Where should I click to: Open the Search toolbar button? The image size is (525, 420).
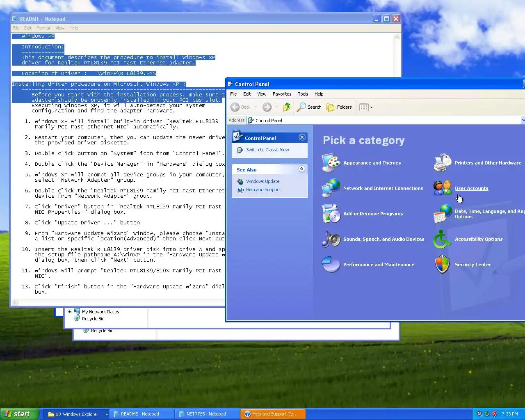[310, 107]
